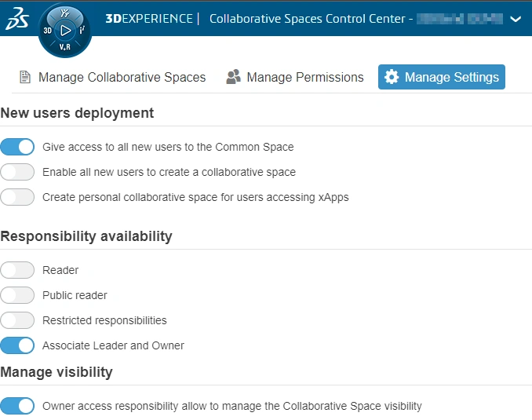This screenshot has width=532, height=420.
Task: Select the V.R quadrant of the compass
Action: [x=65, y=47]
